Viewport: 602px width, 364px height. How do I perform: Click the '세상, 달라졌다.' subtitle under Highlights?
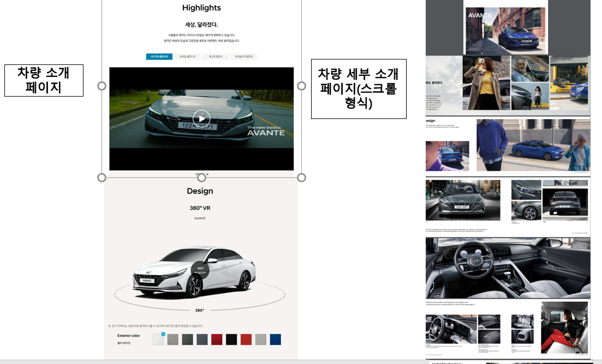tap(201, 25)
